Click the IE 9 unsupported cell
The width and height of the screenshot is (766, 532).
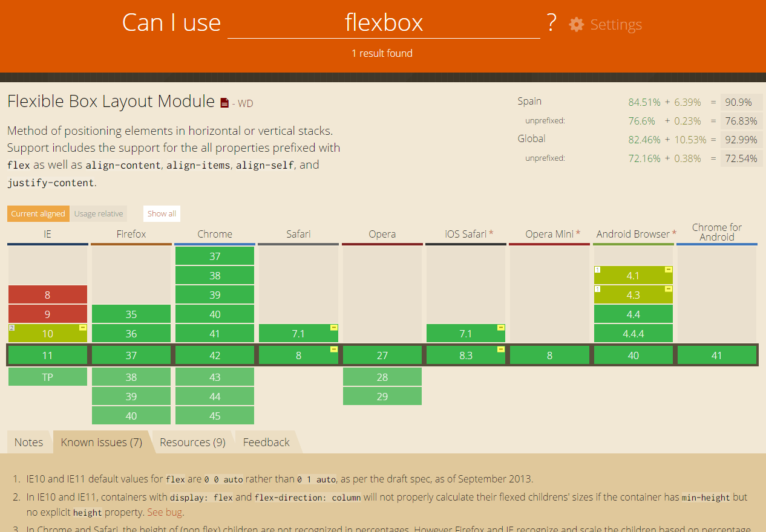point(48,314)
